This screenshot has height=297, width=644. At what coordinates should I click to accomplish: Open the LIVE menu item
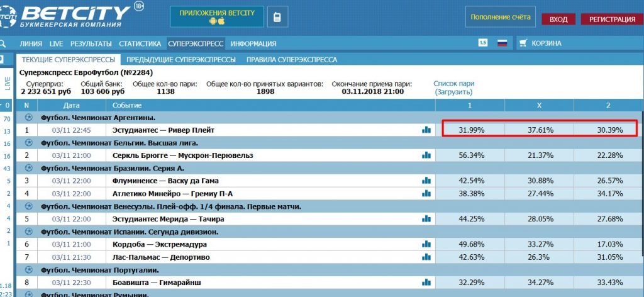click(56, 43)
